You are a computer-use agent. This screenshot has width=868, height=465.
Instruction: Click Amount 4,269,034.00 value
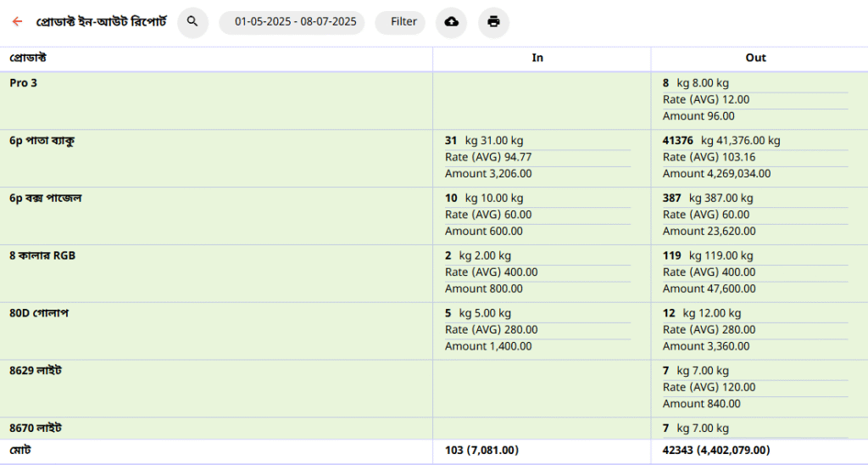click(717, 174)
